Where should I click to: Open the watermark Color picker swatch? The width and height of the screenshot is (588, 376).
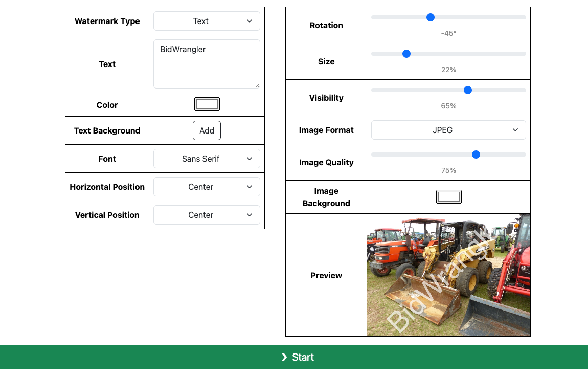207,104
